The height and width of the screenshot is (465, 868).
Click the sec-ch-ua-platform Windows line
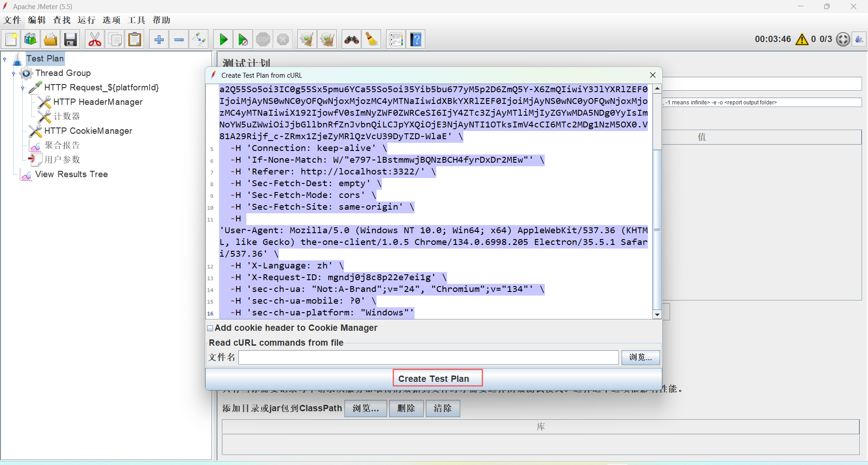(322, 313)
